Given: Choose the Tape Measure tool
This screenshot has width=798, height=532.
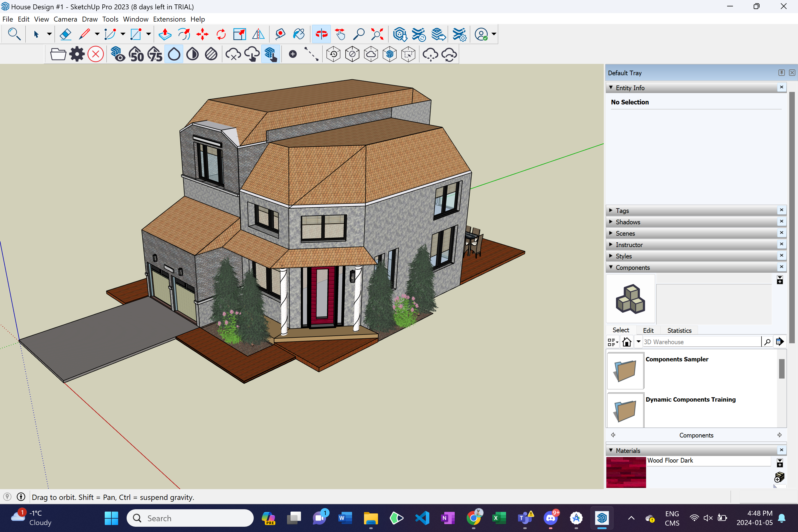Looking at the screenshot, I should coord(280,34).
